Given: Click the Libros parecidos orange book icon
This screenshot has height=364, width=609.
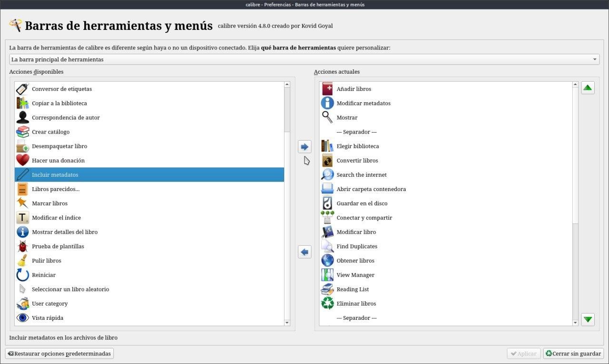Looking at the screenshot, I should click(x=22, y=189).
